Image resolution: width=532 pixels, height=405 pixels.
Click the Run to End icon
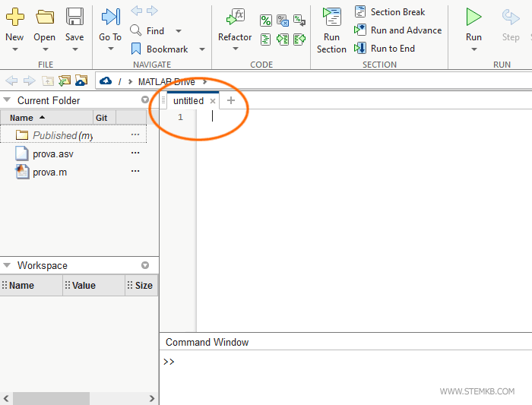(x=360, y=49)
